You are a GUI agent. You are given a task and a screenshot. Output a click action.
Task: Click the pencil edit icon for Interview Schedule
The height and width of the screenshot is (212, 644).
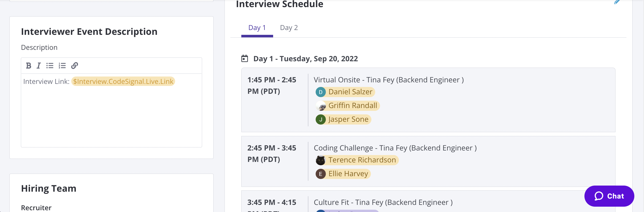tap(617, 2)
